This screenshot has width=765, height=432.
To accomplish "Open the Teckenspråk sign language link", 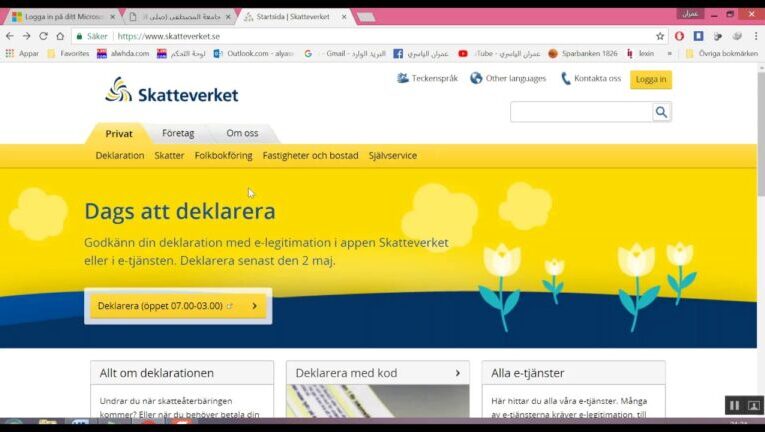I will click(x=427, y=78).
